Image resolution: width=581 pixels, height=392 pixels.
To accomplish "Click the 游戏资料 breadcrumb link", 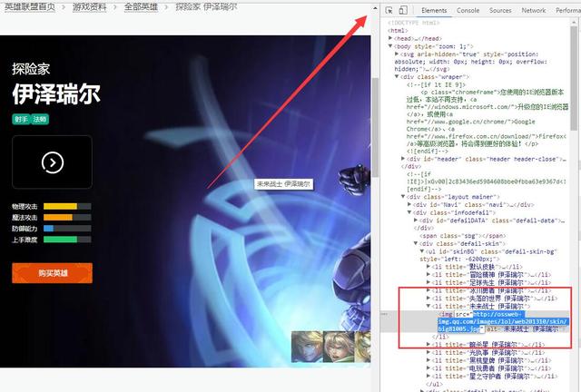I will (x=89, y=6).
